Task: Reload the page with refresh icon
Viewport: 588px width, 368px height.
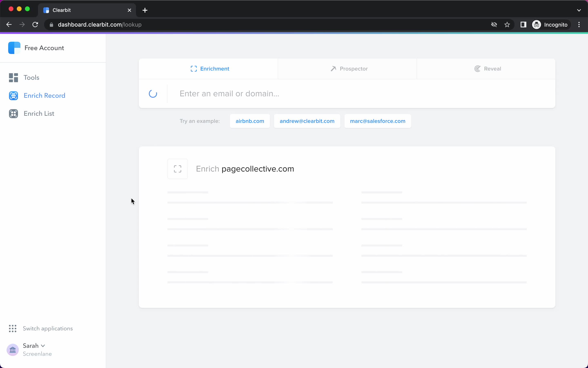Action: point(35,25)
